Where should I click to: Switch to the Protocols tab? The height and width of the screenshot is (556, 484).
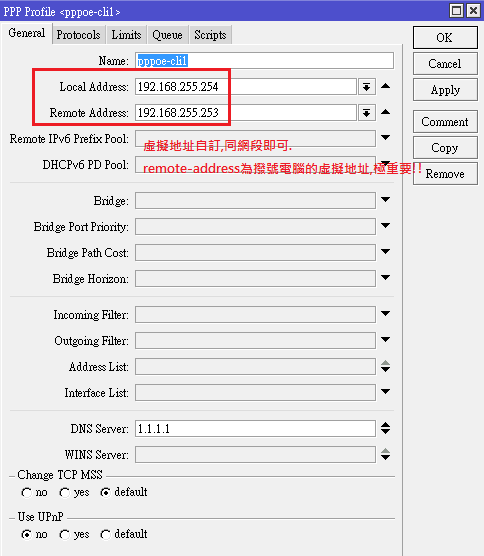78,35
